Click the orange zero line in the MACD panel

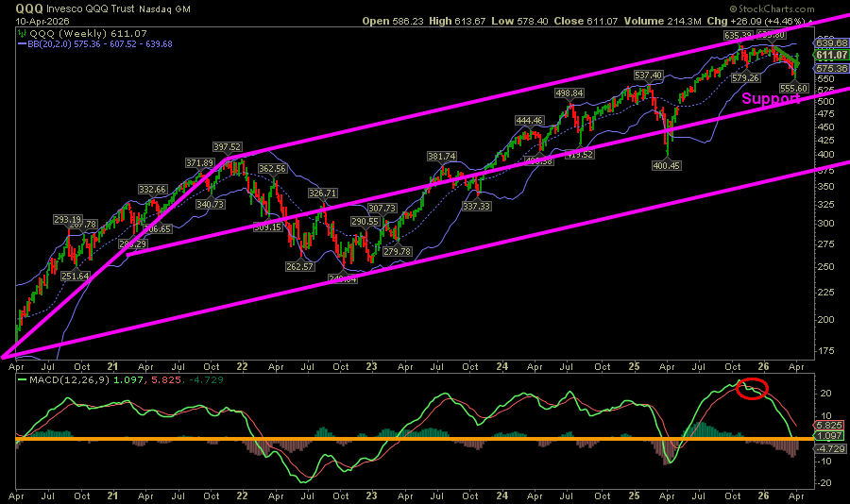coord(378,439)
